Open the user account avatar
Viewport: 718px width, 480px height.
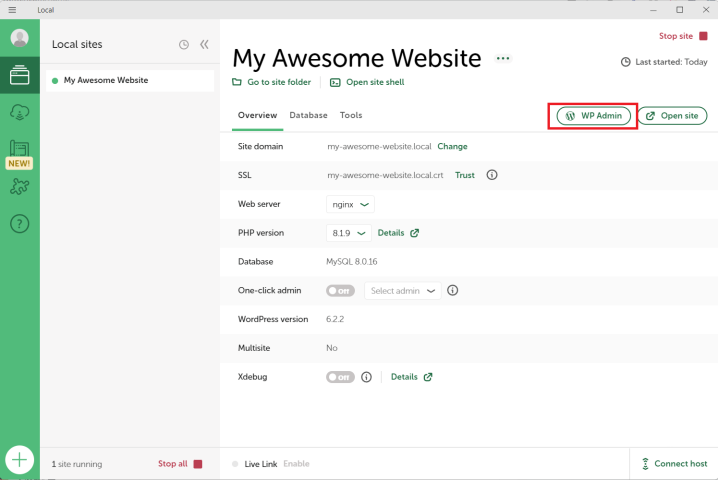click(x=20, y=38)
